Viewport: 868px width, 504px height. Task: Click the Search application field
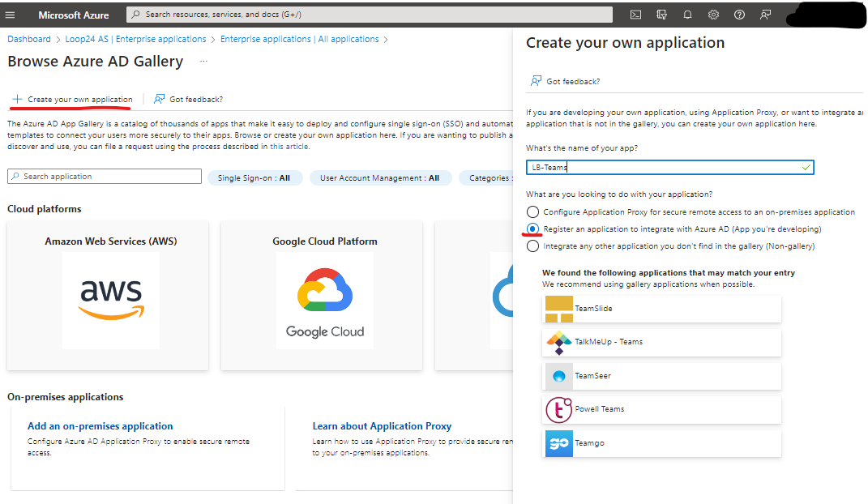[105, 177]
